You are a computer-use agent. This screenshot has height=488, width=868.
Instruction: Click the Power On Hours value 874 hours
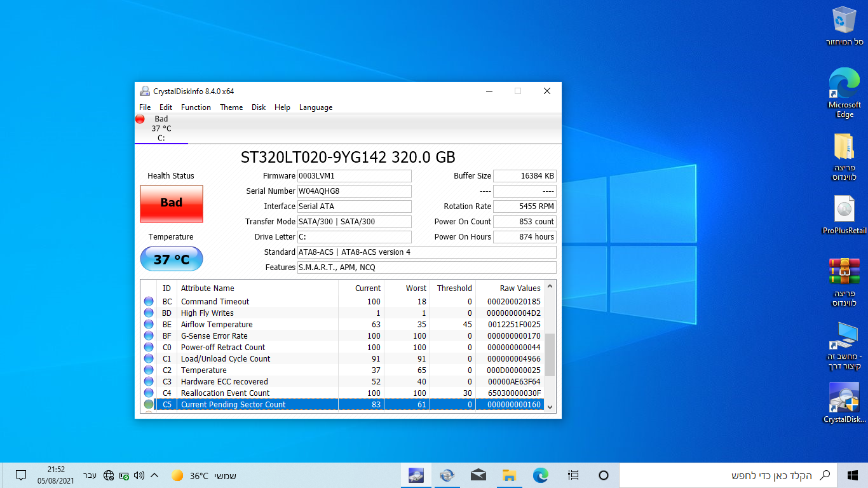tap(525, 237)
